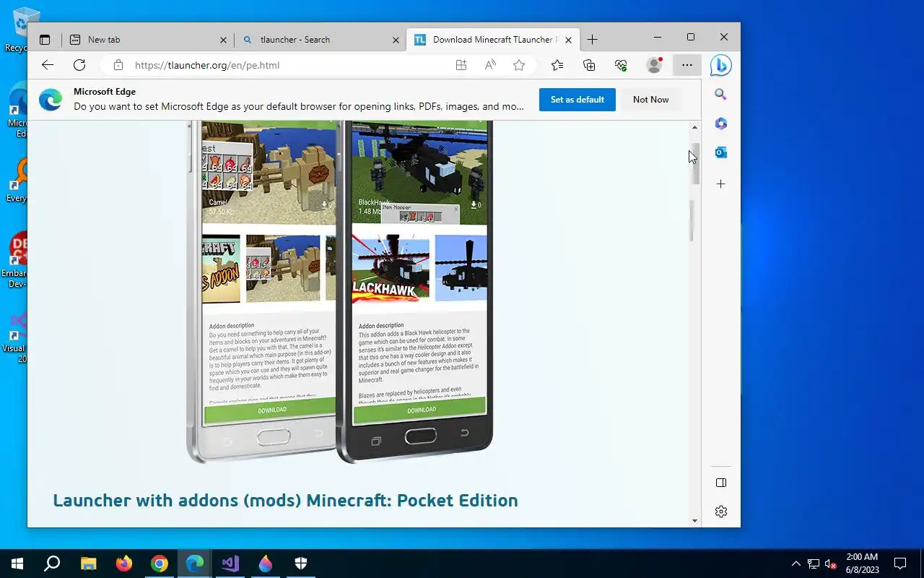Open the taskbar clock showing 2:00 AM

click(861, 564)
